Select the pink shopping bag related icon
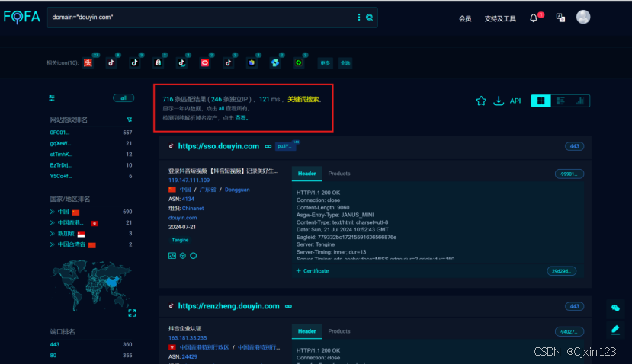 (158, 62)
